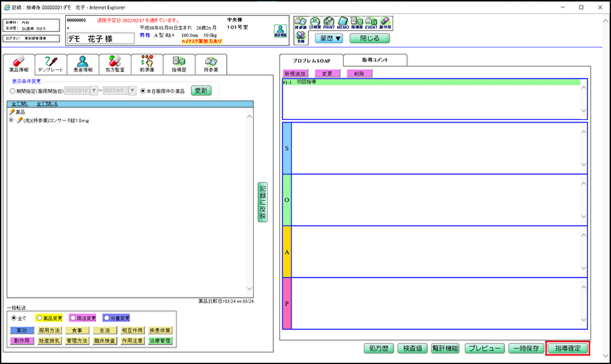
Task: Select the 多剤 icon below the toolbar
Action: (x=300, y=38)
